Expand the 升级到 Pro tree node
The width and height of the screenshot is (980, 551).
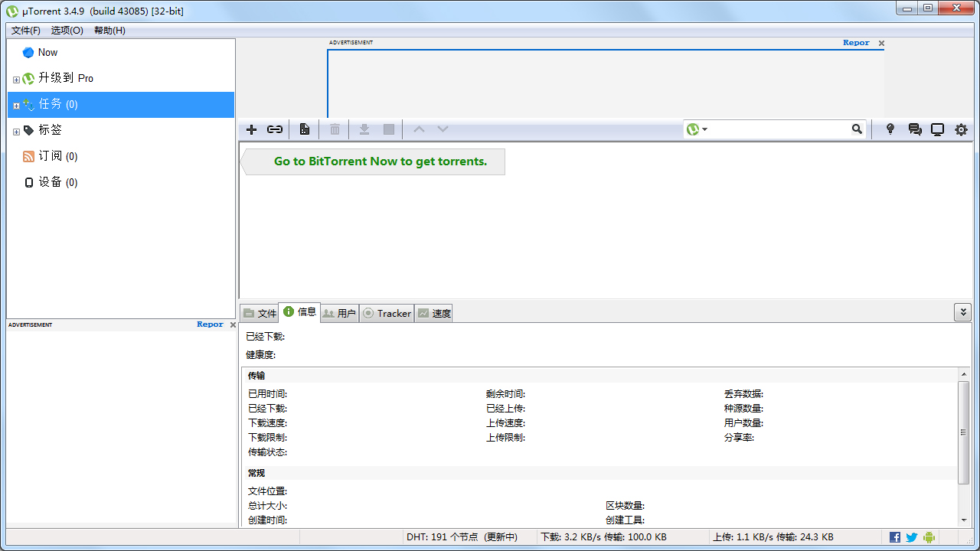point(16,80)
